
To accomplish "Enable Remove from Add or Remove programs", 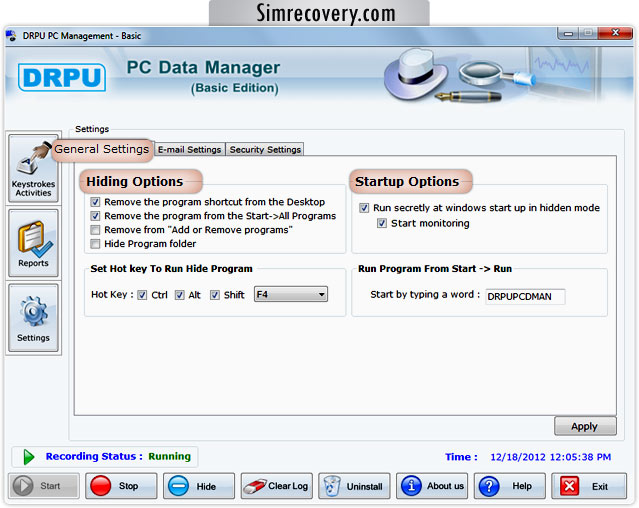I will point(95,230).
